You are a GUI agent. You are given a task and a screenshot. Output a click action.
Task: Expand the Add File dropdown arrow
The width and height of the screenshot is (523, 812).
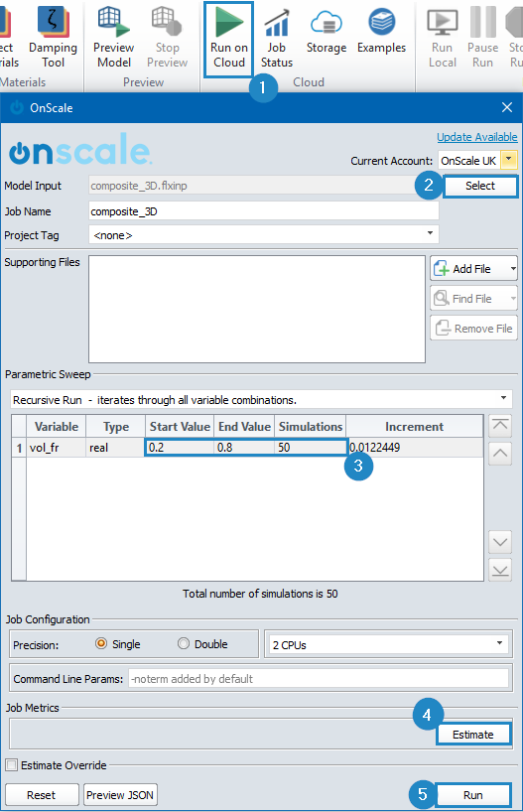pos(513,268)
